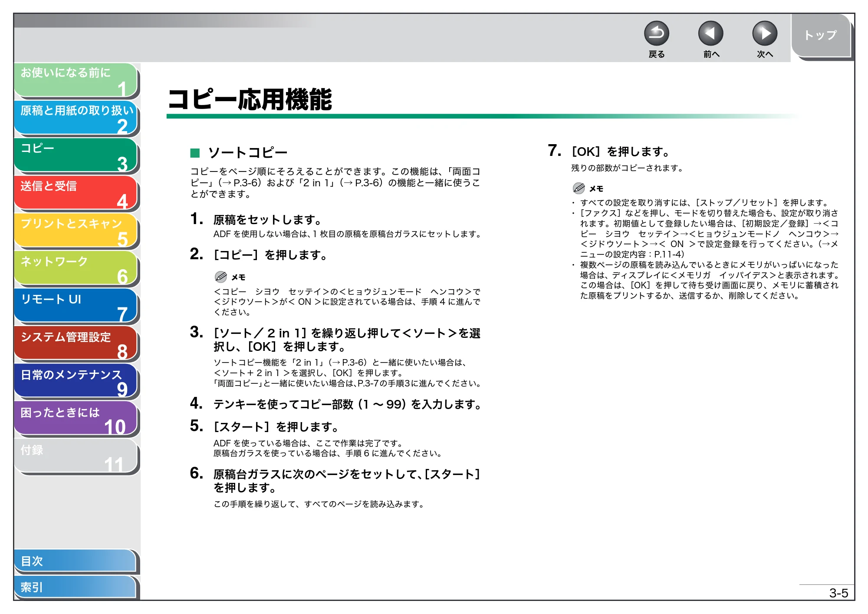Image resolution: width=868 pixels, height=614 pixels.
Task: Go to next page with 次へ icon
Action: pos(765,33)
